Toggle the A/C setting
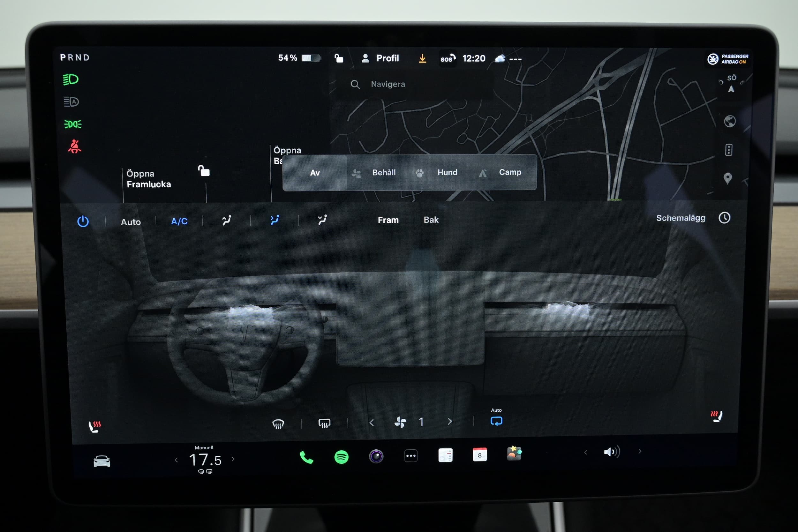Image resolution: width=798 pixels, height=532 pixels. [179, 221]
